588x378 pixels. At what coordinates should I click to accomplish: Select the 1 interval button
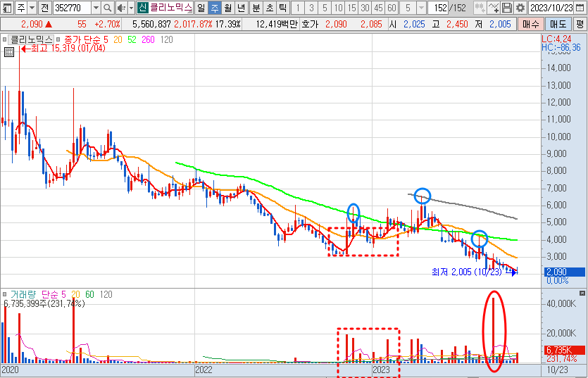(298, 8)
